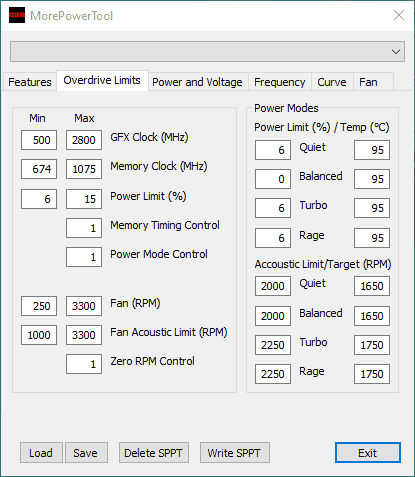Focus the Zero RPM Control field
Viewport: 415px width, 477px height.
(84, 364)
